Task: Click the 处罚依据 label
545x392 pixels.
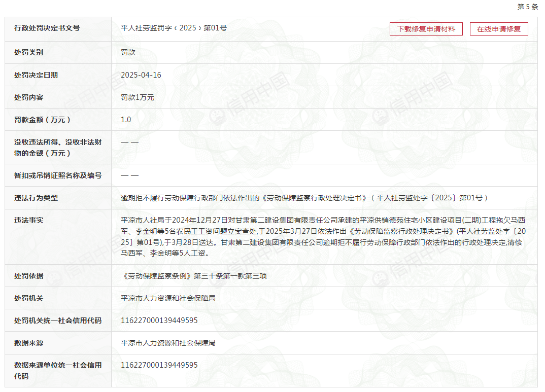Action: tap(29, 276)
